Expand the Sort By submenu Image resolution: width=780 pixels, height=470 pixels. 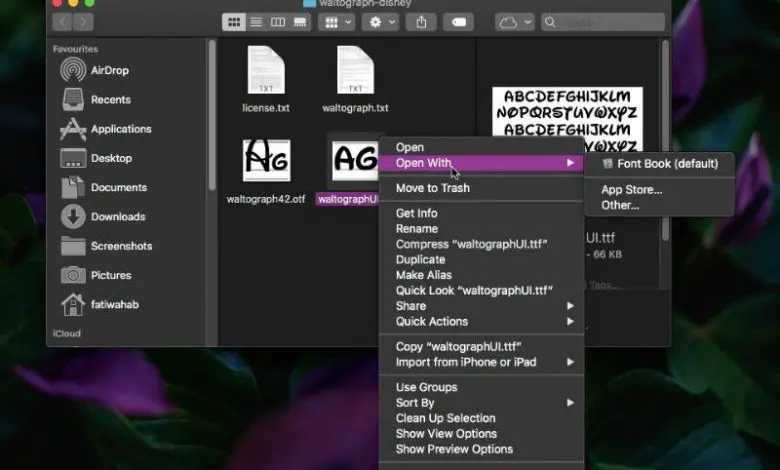[x=481, y=402]
